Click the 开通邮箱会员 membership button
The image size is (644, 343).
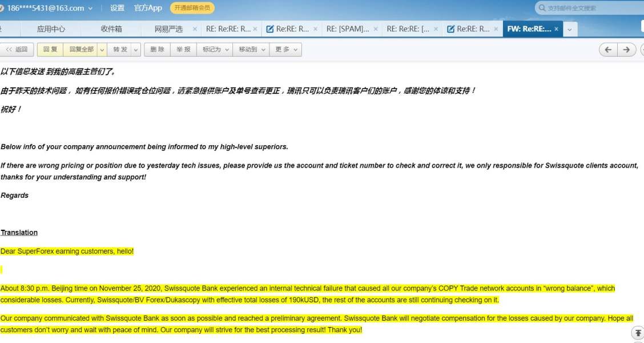(192, 8)
